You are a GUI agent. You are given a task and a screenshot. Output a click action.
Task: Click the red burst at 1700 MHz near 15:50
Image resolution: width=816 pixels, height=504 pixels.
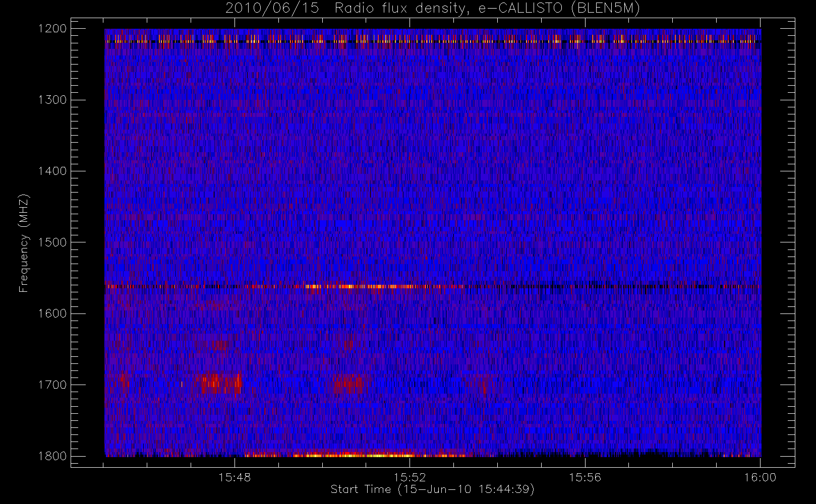[x=348, y=384]
